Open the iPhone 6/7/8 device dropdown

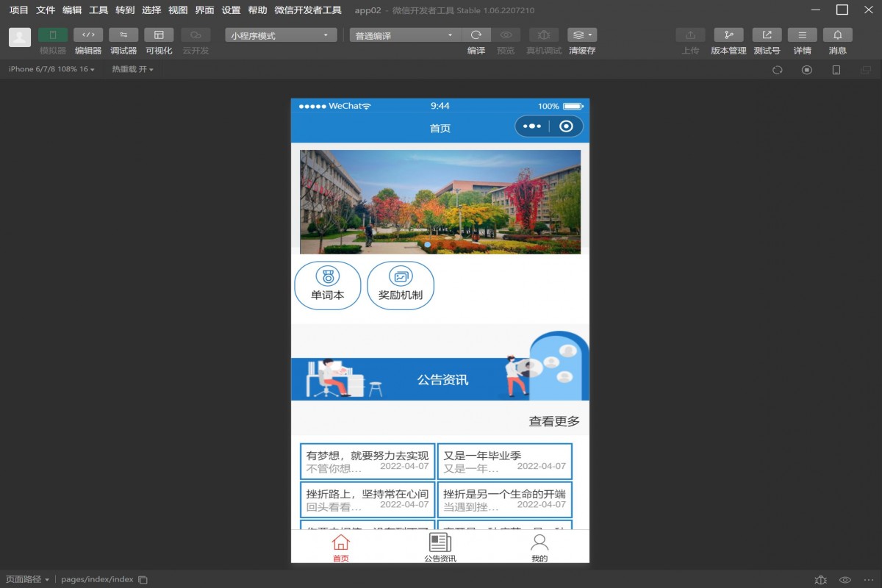pyautogui.click(x=51, y=69)
